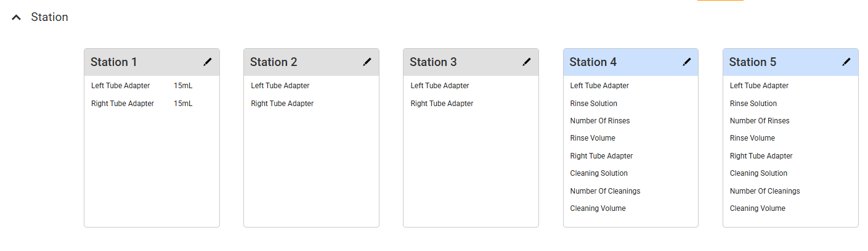Edit Station 5 with the pencil icon
This screenshot has height=251, width=868.
[x=846, y=62]
